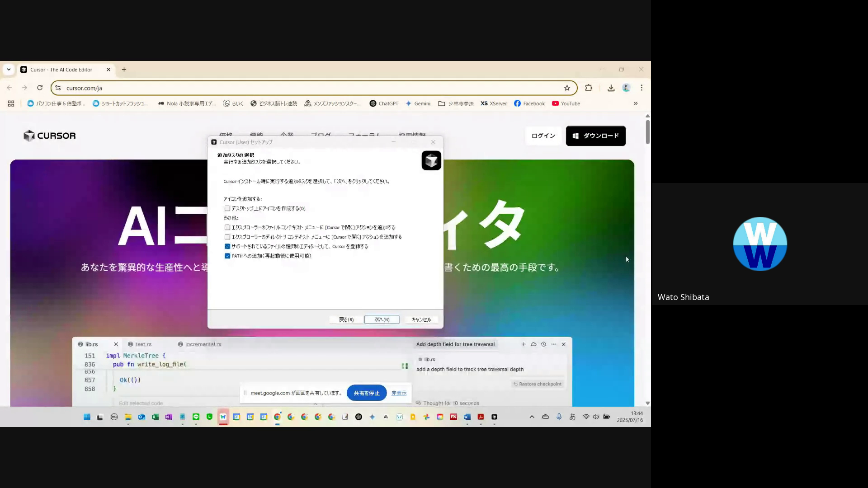Click the Cursor logo on webpage
Image resolution: width=868 pixels, height=488 pixels.
(x=50, y=136)
